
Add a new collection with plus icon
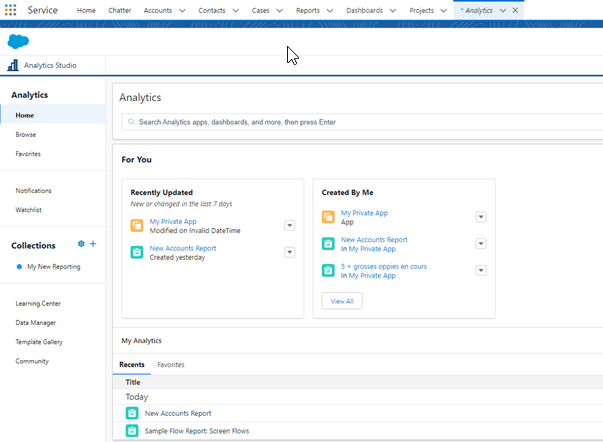[93, 244]
